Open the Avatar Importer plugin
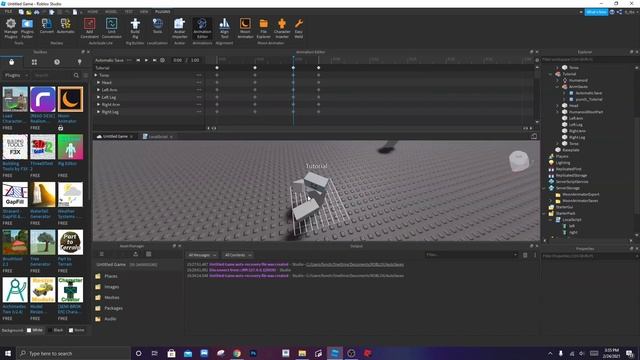Image resolution: width=640 pixels, height=360 pixels. click(x=180, y=28)
